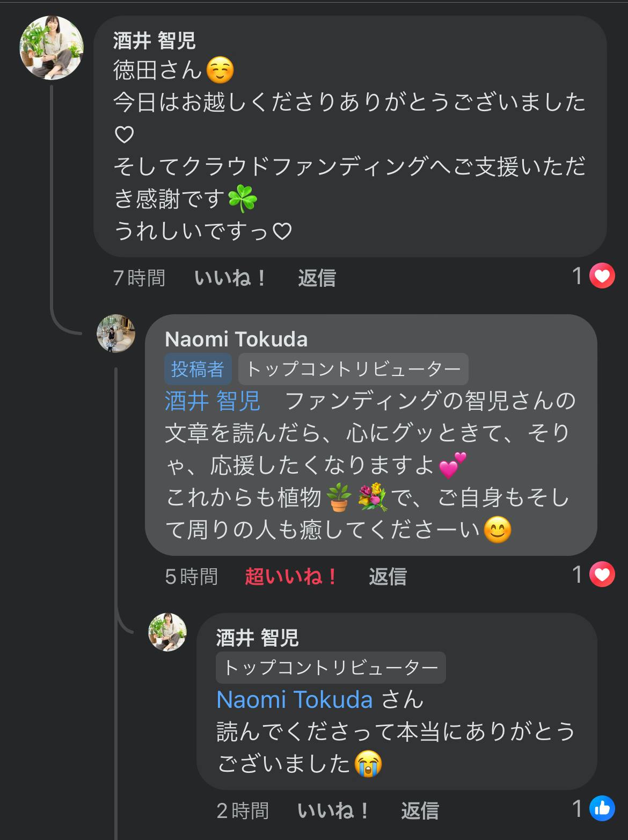
Task: Click 返信 under the first comment
Action: [317, 278]
